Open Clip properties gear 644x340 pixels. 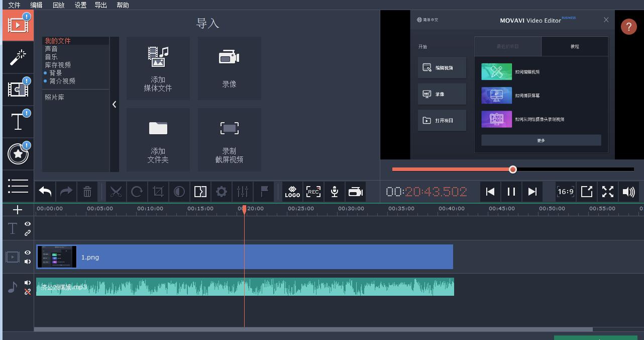click(221, 192)
